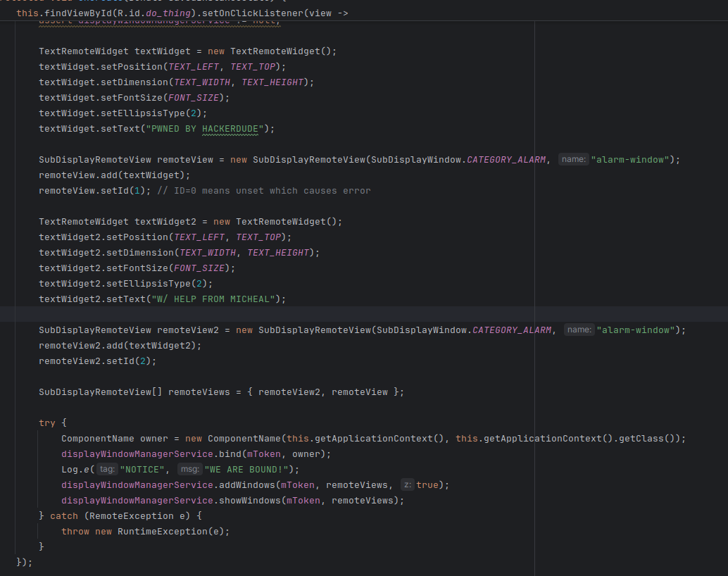The width and height of the screenshot is (728, 576).
Task: Click the owner variable declaration
Action: point(154,439)
